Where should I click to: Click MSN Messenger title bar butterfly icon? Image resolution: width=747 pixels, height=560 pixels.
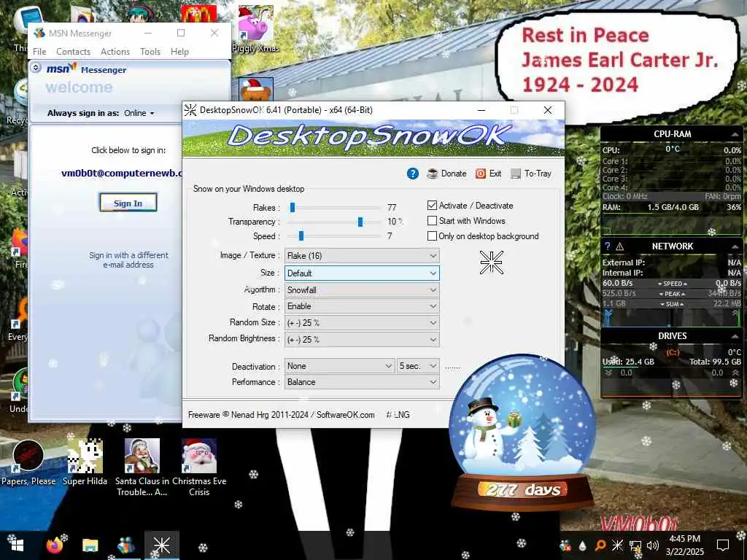39,33
